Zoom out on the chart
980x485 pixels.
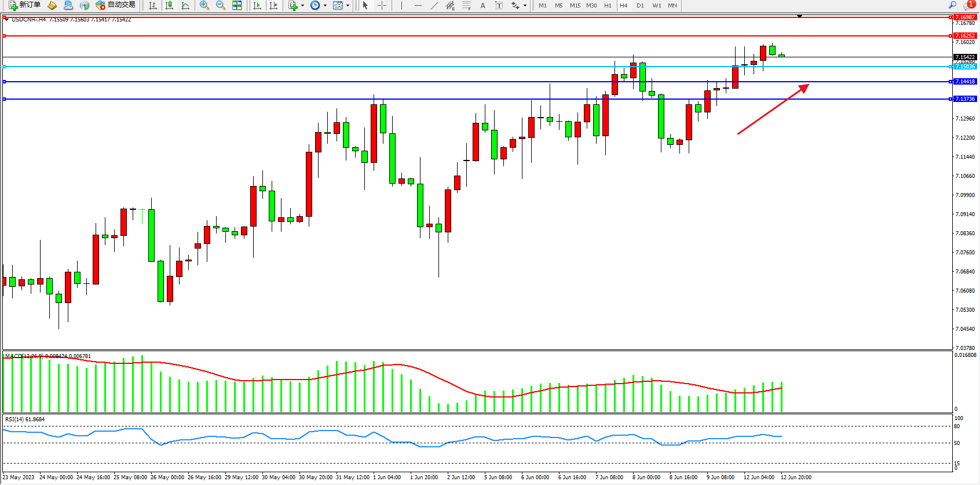pos(221,5)
